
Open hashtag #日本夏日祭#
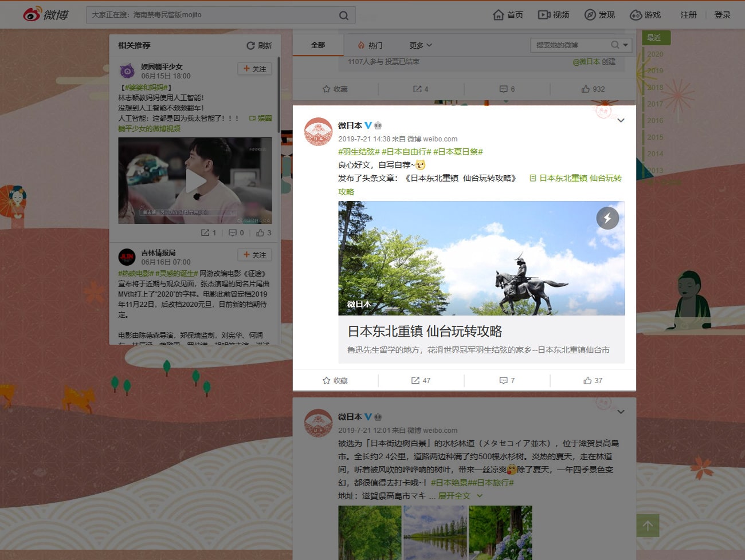point(458,152)
